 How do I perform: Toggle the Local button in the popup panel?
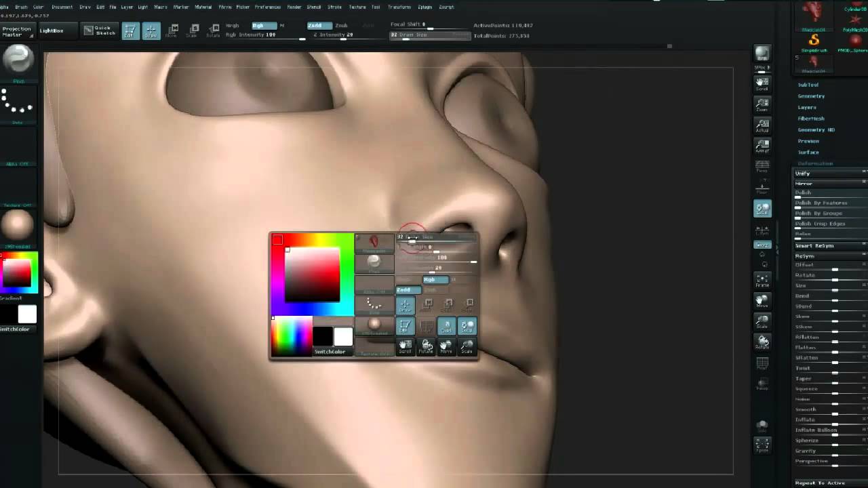click(467, 327)
